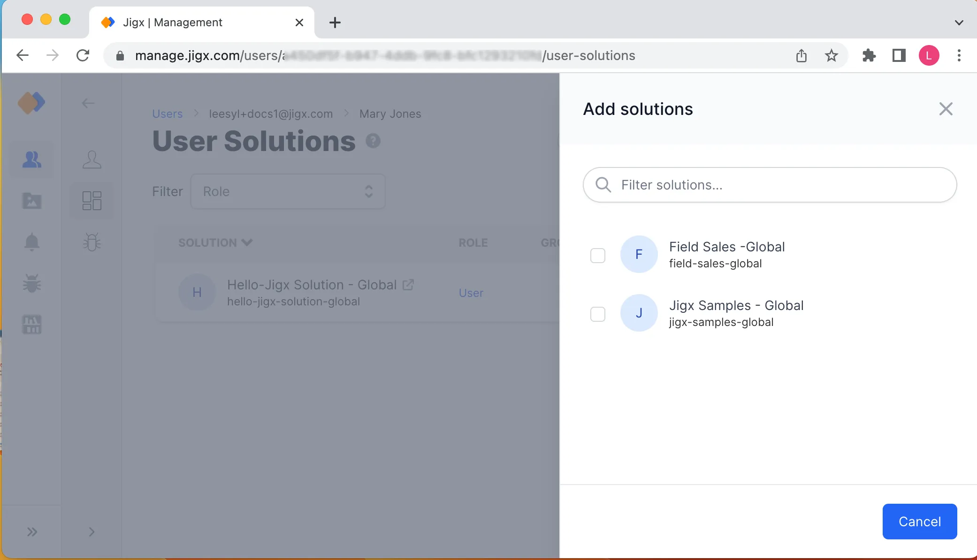The image size is (977, 560).
Task: Close the Add solutions panel
Action: pos(946,109)
